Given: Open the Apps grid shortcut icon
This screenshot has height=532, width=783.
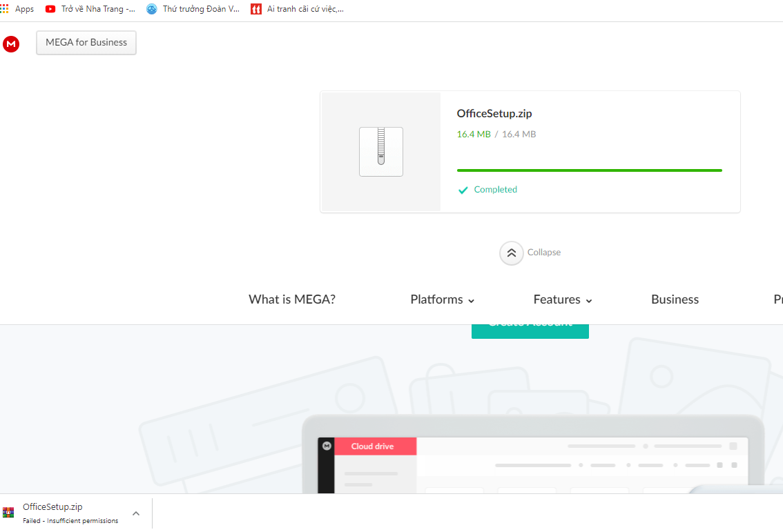Looking at the screenshot, I should point(5,9).
